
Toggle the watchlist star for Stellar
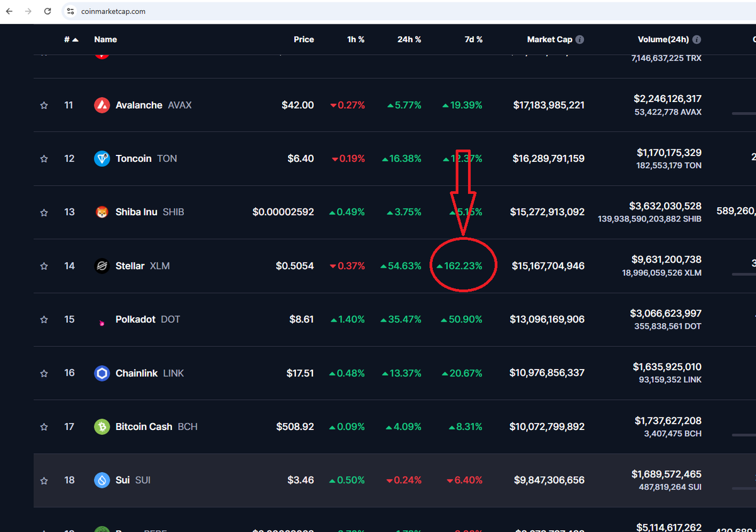[x=44, y=266]
